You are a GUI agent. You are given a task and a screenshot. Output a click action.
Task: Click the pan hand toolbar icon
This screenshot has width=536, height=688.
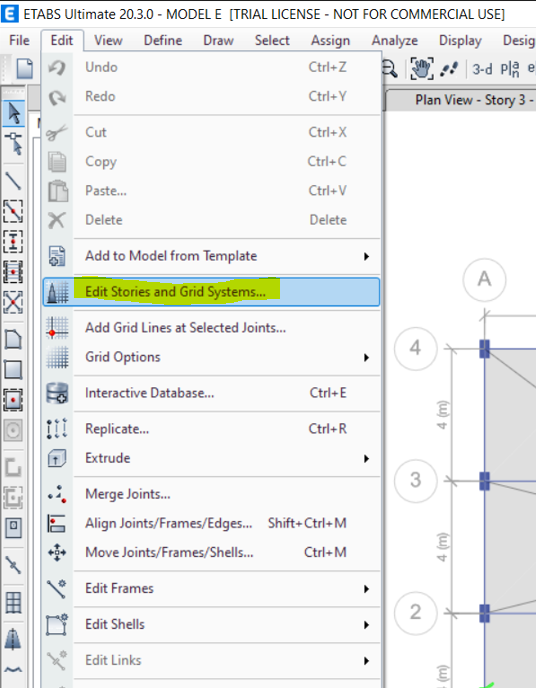(x=422, y=68)
